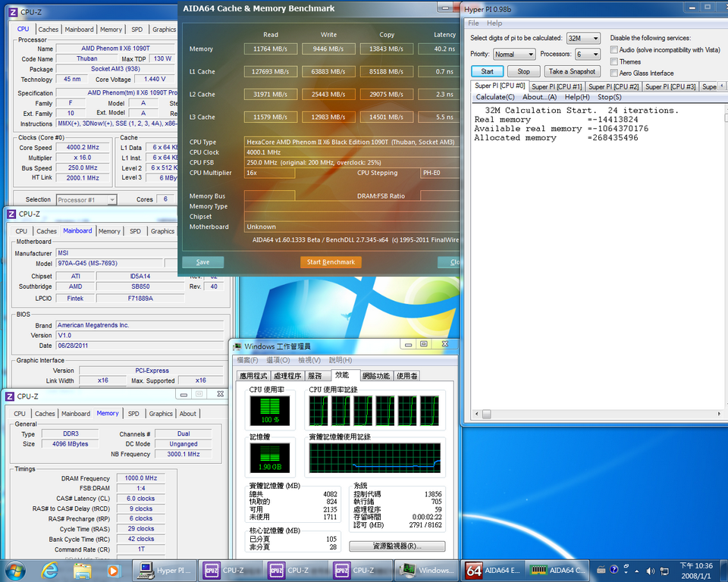Show hidden tray icons arrow
The image size is (728, 582).
636,571
